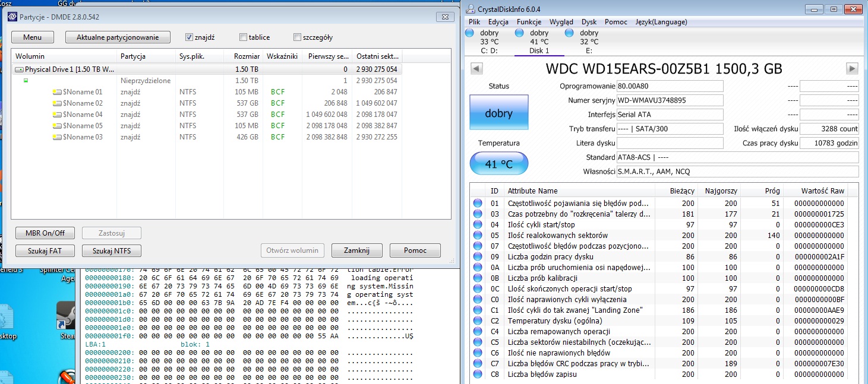
Task: Go to next disk with right arrow
Action: coord(852,68)
